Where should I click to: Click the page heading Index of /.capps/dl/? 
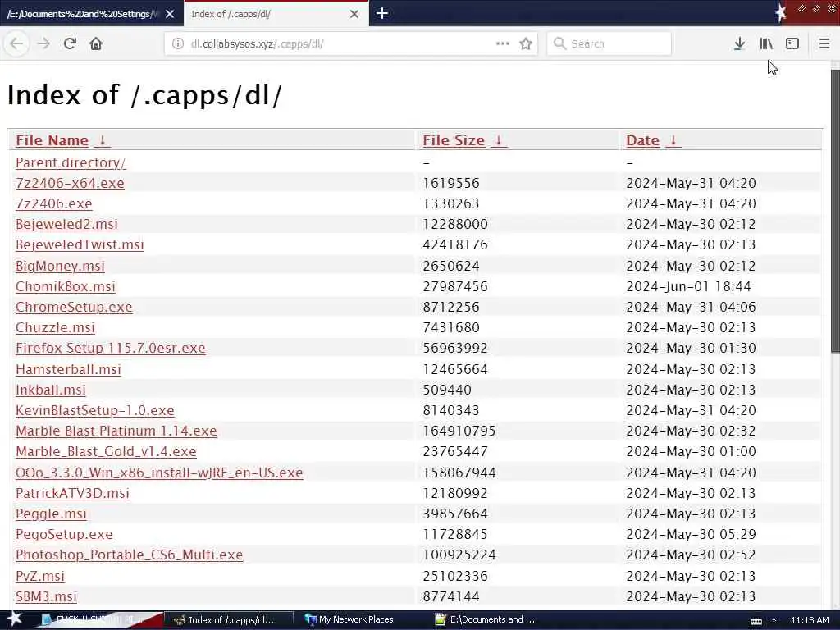[x=144, y=95]
